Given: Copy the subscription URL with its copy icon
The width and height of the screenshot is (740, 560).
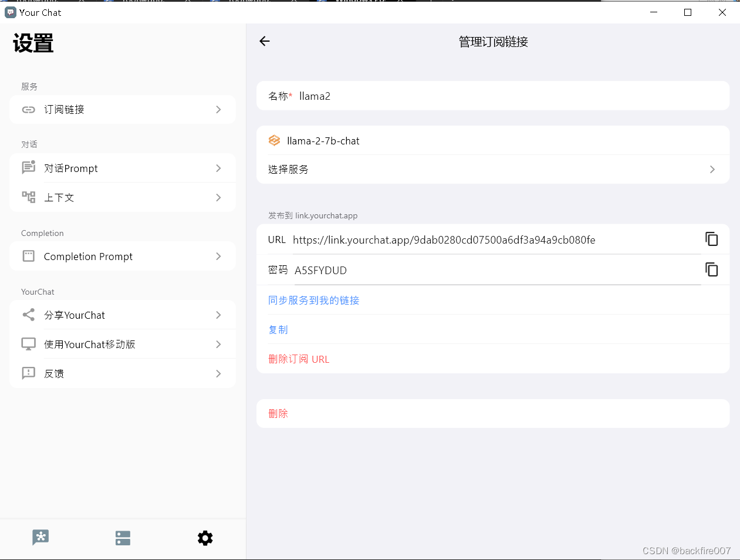Looking at the screenshot, I should point(711,239).
